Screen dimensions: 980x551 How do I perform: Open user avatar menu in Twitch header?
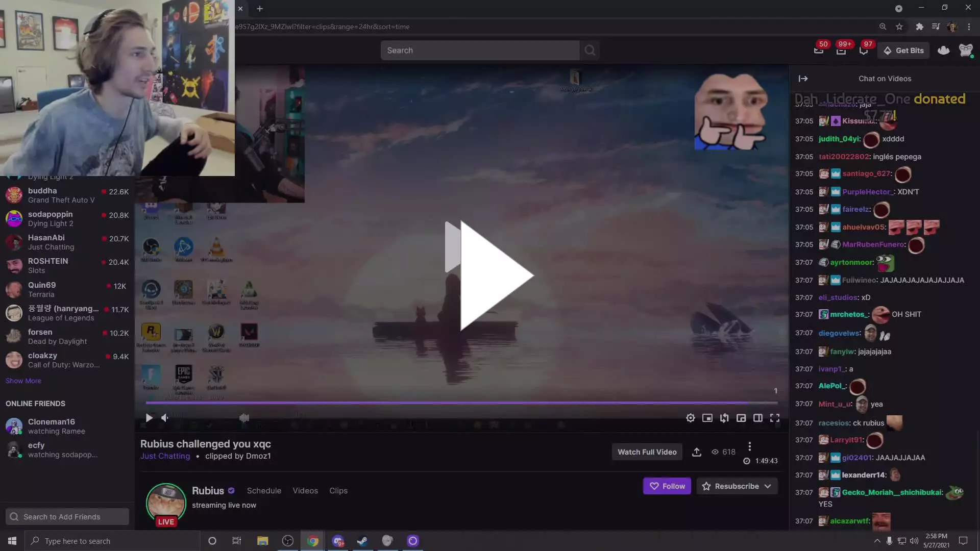(x=966, y=51)
